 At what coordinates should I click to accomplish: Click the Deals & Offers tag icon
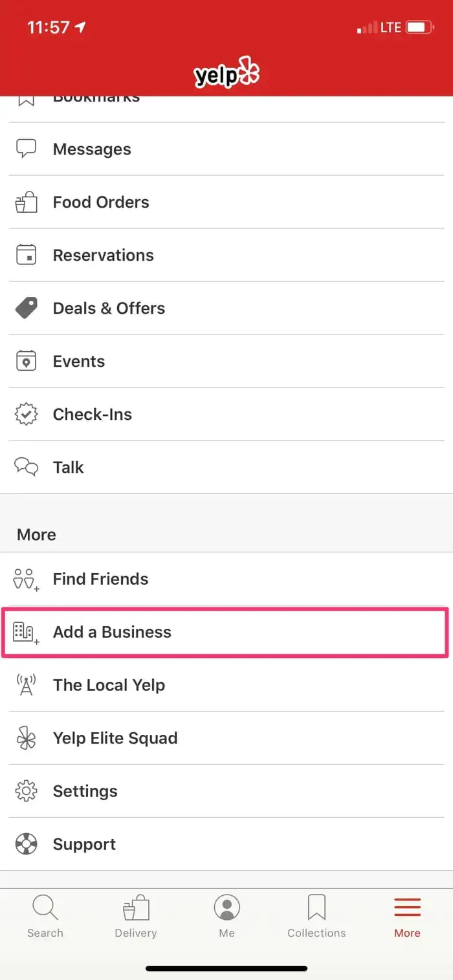tap(26, 308)
